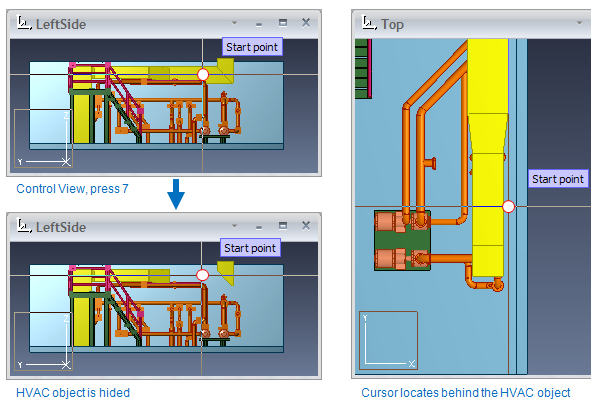Select the yellow HVAC duct in Top view
Image resolution: width=598 pixels, height=408 pixels.
[x=488, y=156]
